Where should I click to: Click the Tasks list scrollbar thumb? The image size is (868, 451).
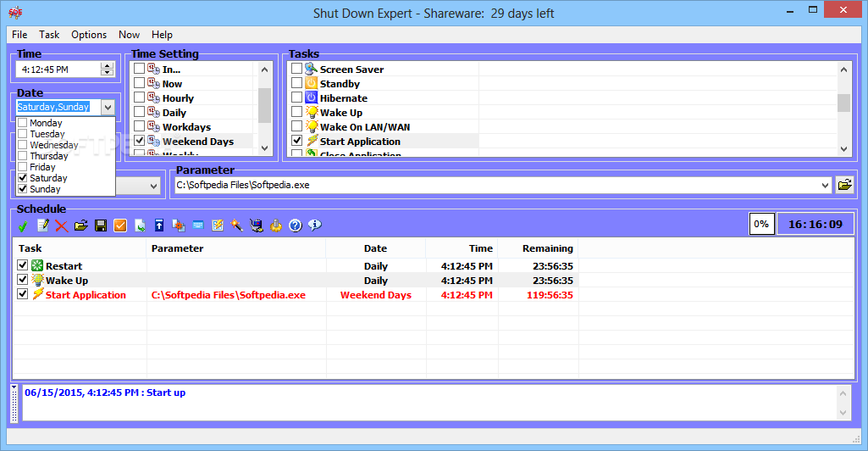[843, 103]
